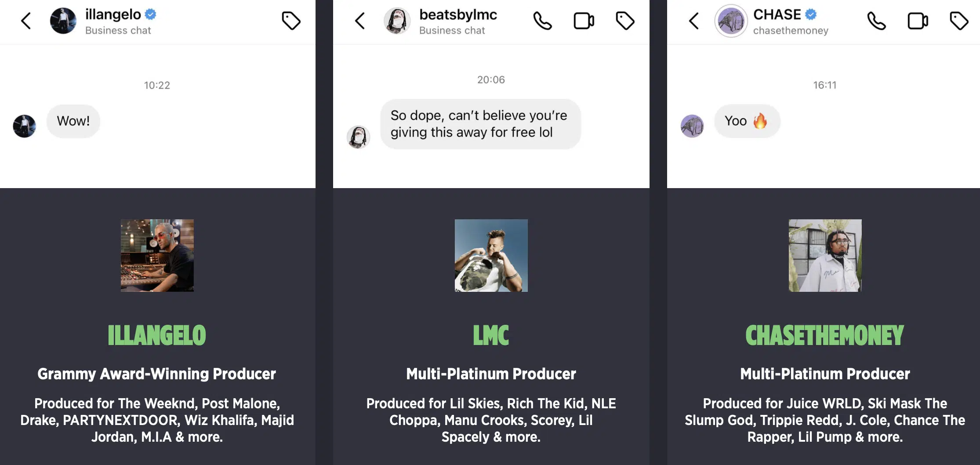
Task: Click the 20:06 timestamp
Action: click(491, 80)
